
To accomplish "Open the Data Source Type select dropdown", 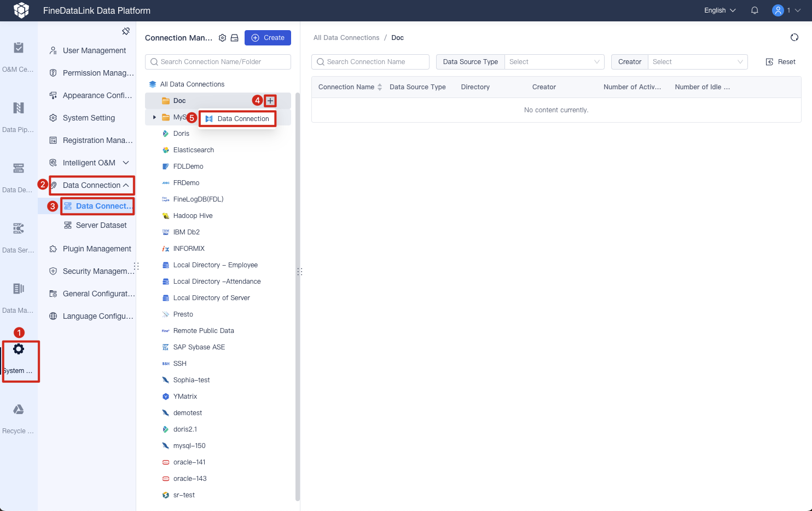I will pyautogui.click(x=554, y=61).
